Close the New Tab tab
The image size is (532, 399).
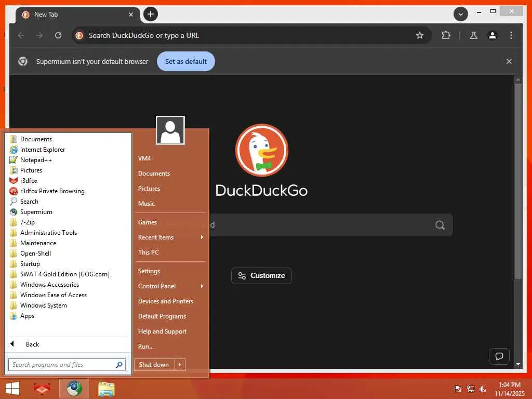coord(130,15)
